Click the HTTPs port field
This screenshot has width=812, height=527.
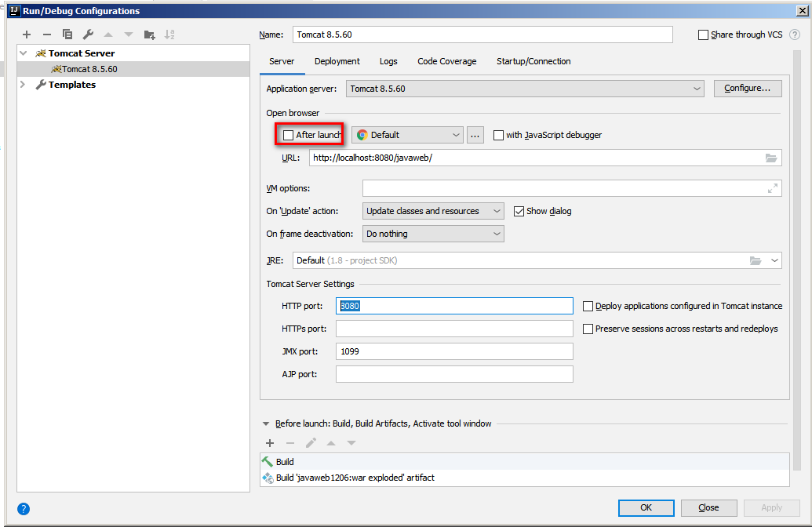point(454,329)
